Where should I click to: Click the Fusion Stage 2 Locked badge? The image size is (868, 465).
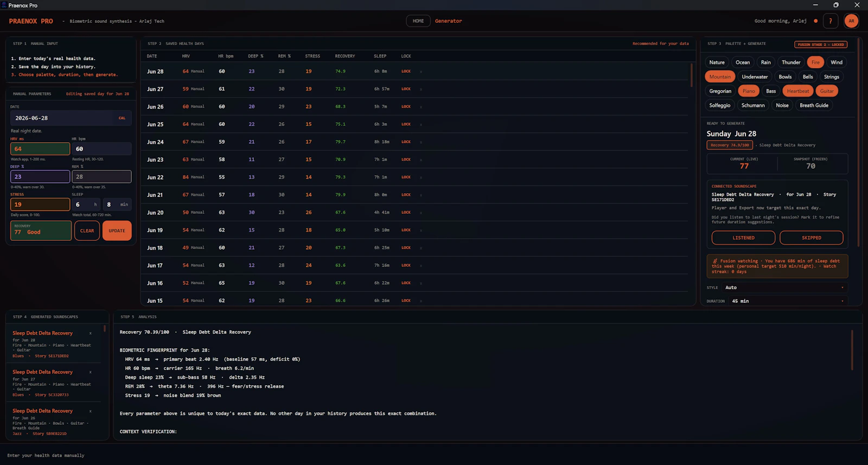tap(821, 44)
